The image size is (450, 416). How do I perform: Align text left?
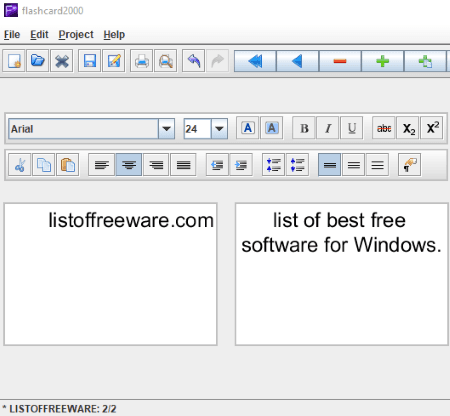tap(102, 165)
